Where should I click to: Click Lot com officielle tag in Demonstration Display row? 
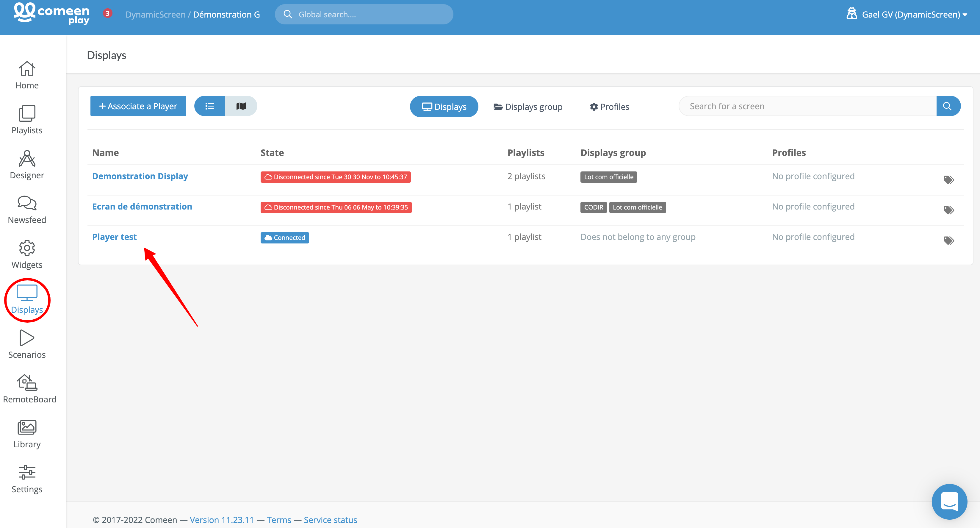point(609,177)
